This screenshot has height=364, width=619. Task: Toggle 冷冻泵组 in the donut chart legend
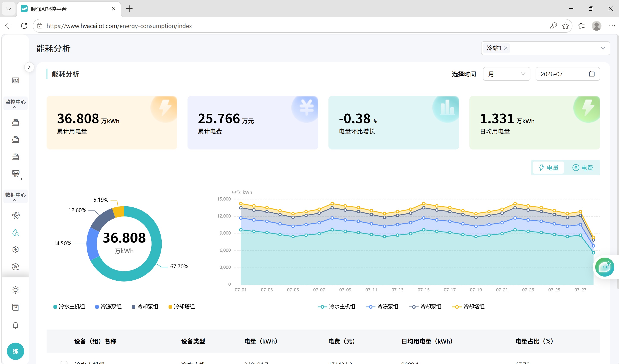tap(108, 306)
